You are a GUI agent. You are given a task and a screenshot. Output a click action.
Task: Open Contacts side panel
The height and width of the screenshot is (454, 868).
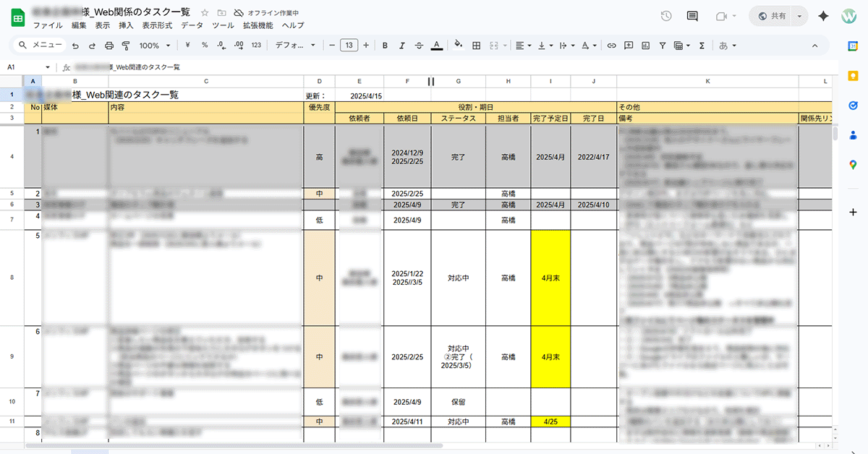853,135
